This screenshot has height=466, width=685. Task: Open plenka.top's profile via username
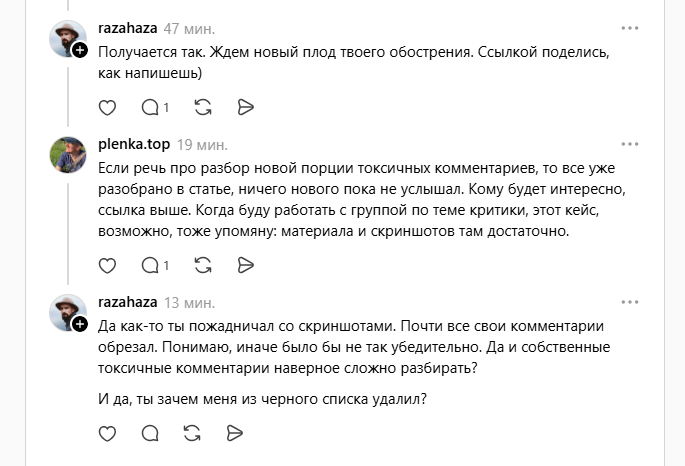click(x=134, y=144)
